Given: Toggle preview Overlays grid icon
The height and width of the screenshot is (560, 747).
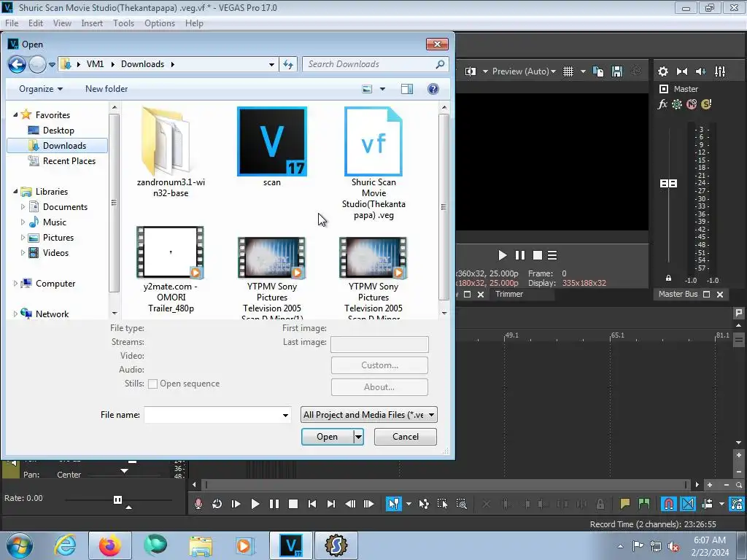Looking at the screenshot, I should click(568, 71).
